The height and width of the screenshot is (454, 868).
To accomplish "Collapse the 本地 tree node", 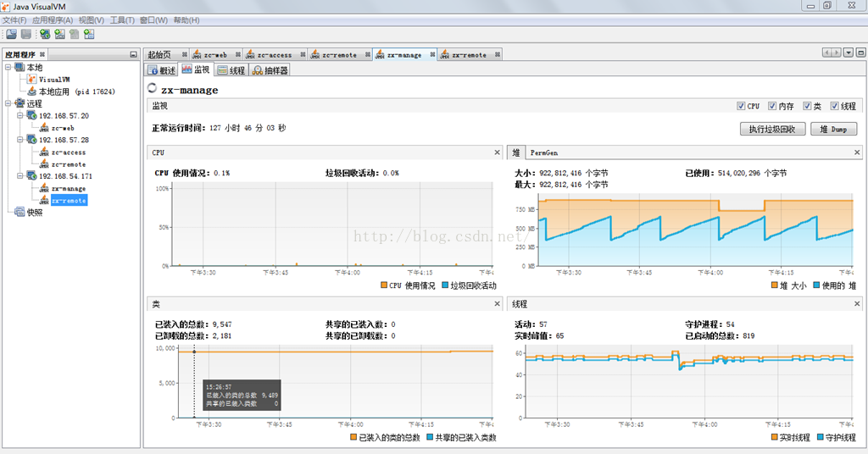I will pos(8,67).
